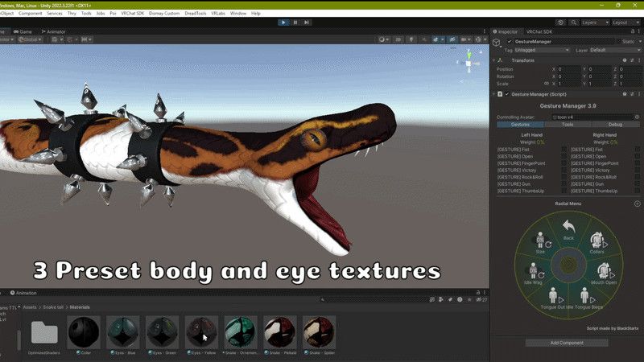This screenshot has width=644, height=362.
Task: Advance one frame with the Step button
Action: click(x=307, y=23)
